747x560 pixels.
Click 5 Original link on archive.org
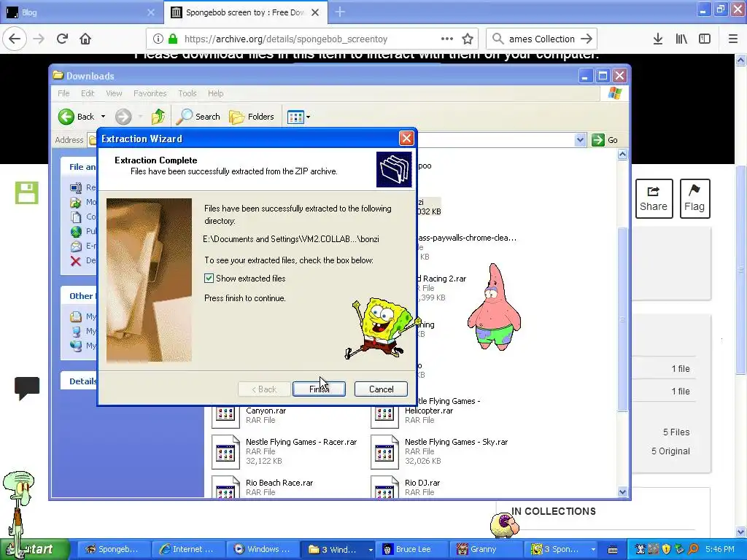[670, 451]
